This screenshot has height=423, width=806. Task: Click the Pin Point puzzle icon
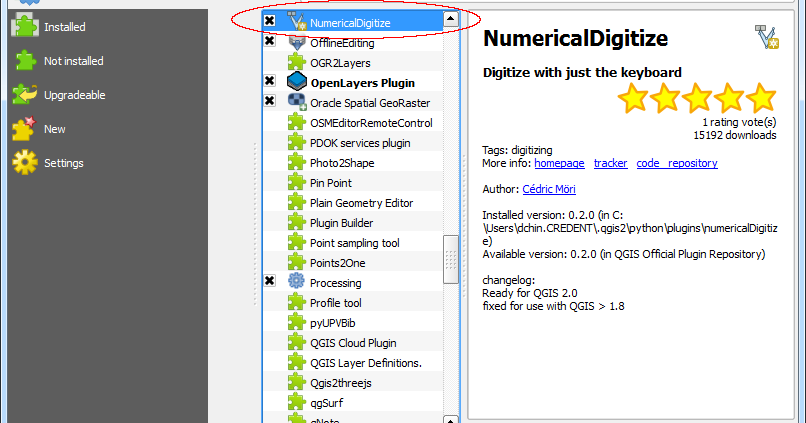point(297,182)
